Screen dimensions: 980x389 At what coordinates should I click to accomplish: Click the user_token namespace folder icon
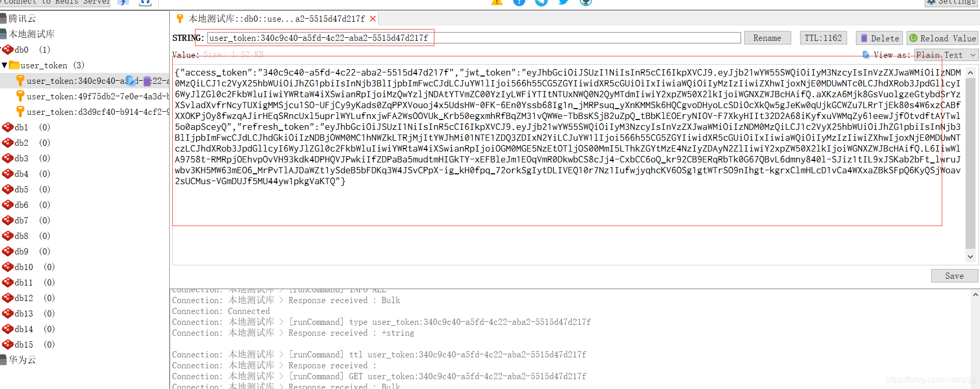14,65
